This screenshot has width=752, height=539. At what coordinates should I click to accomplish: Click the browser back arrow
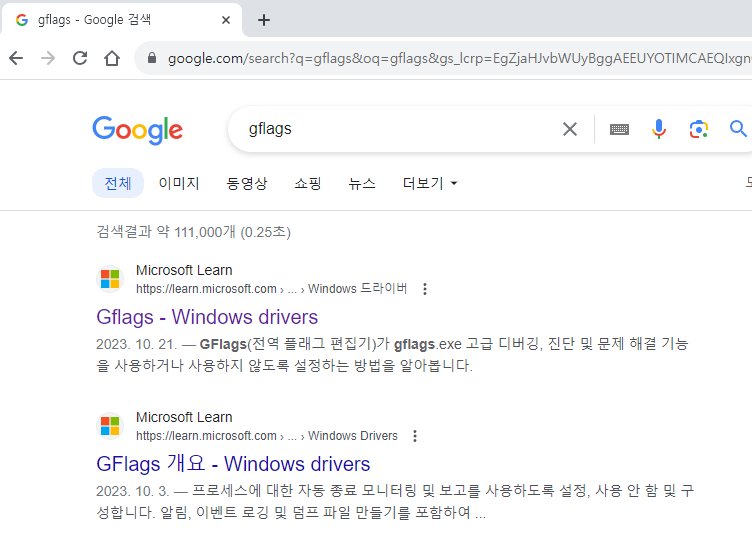(16, 58)
